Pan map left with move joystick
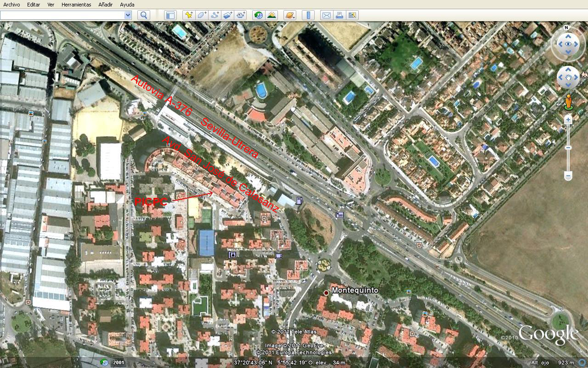 (x=560, y=78)
